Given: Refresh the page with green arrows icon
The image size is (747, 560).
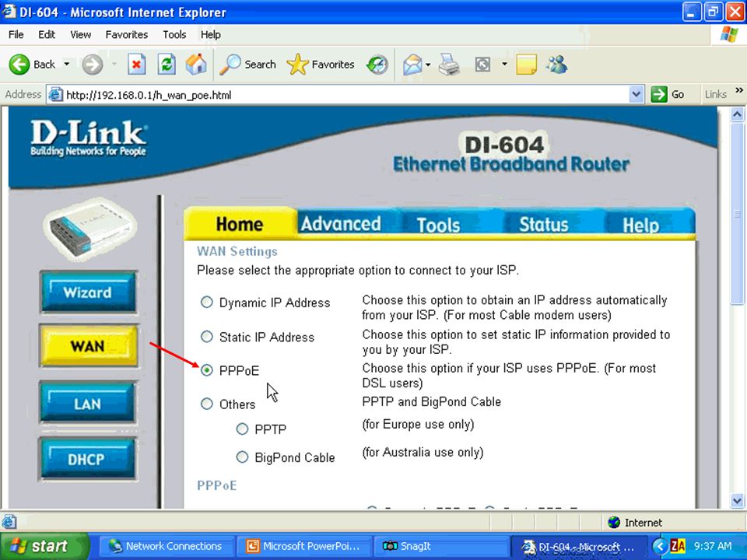Looking at the screenshot, I should (167, 65).
